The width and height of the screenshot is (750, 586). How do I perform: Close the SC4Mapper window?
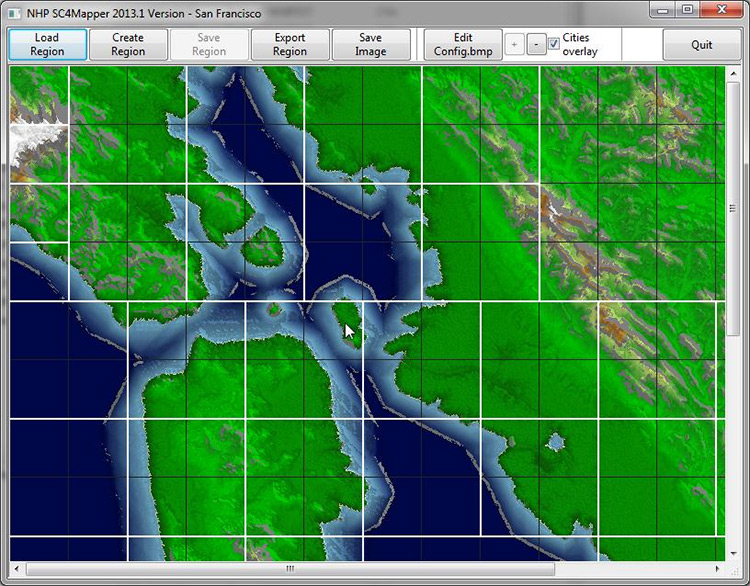(722, 10)
